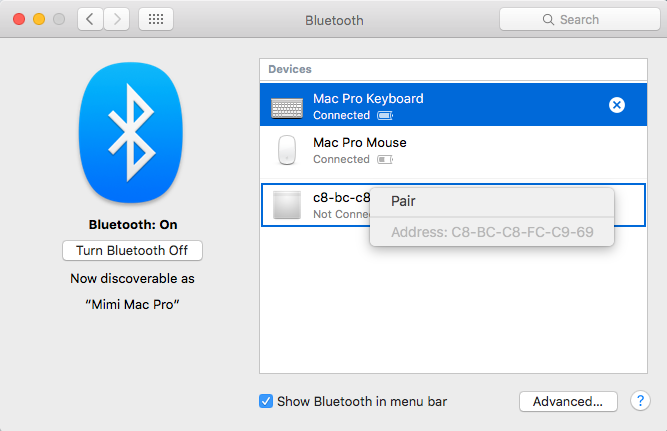The width and height of the screenshot is (667, 431).
Task: Remove Mac Pro Keyboard with the X icon
Action: click(616, 105)
